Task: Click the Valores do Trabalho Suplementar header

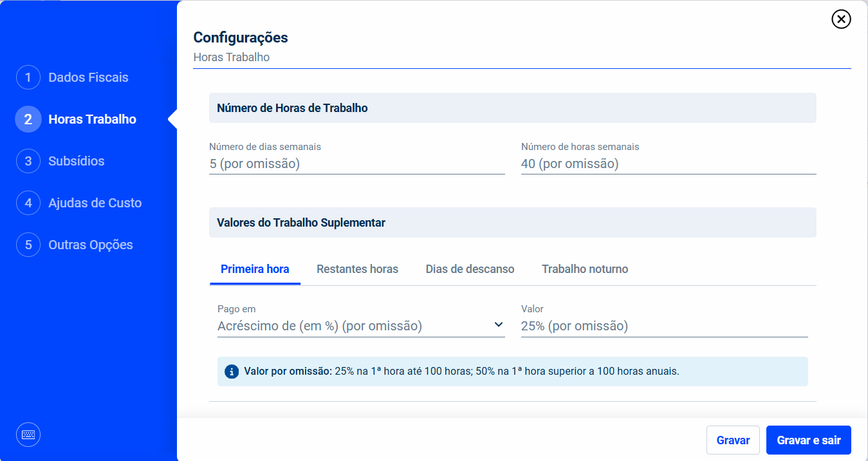Action: (513, 223)
